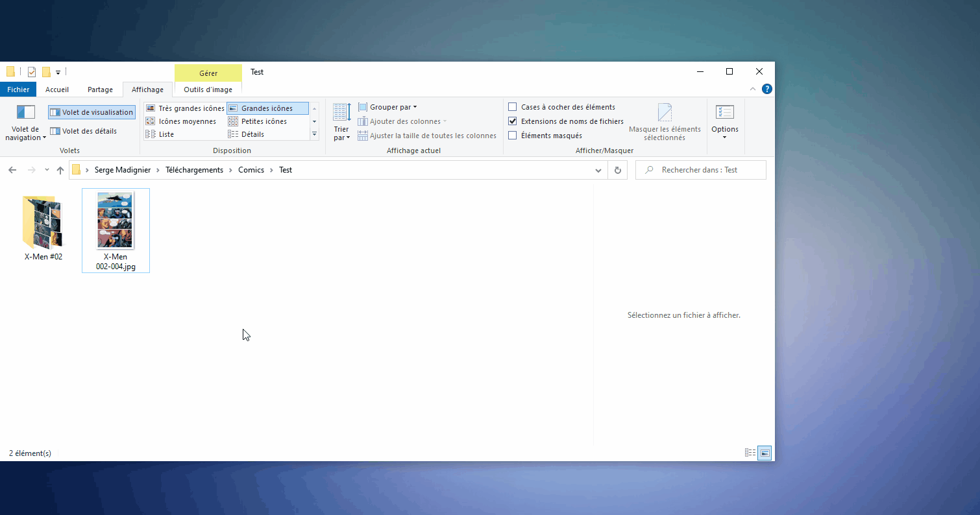Viewport: 980px width, 515px height.
Task: Click the Properties quick access toolbar icon
Action: pos(32,72)
